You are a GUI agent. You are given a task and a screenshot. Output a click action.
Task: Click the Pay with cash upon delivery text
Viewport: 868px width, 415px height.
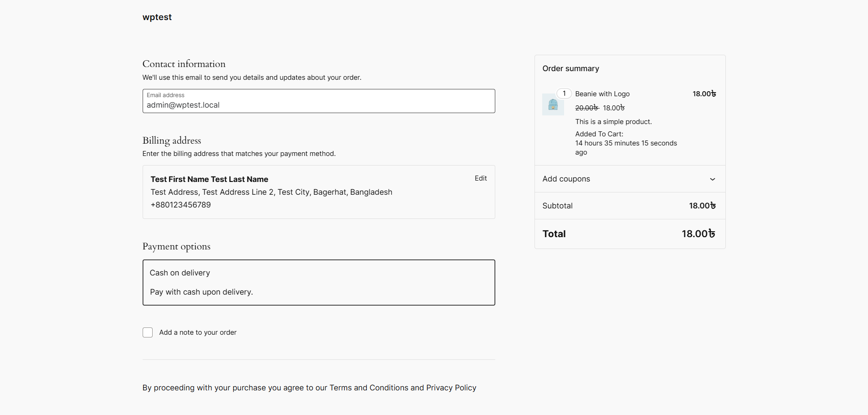pyautogui.click(x=201, y=292)
